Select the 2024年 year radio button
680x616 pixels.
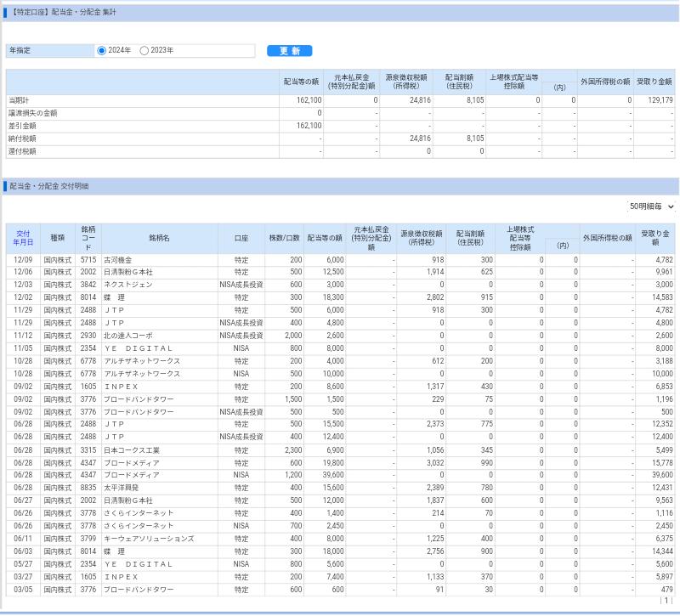click(101, 51)
